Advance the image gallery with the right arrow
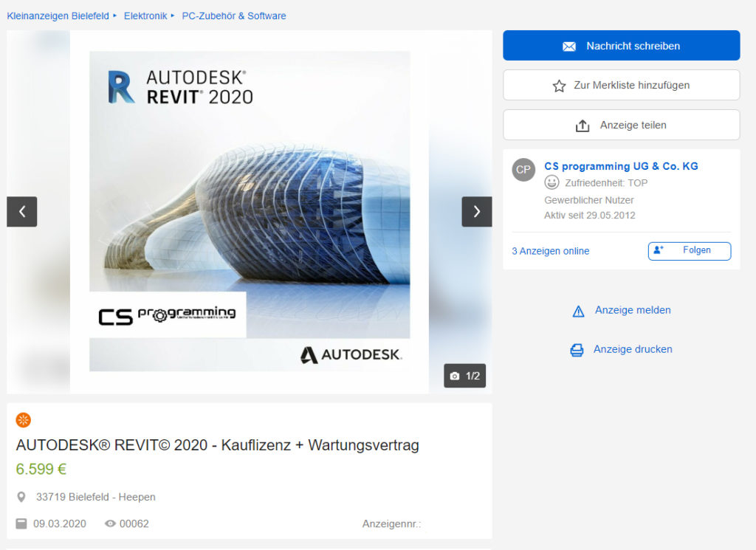The image size is (756, 550). [476, 212]
